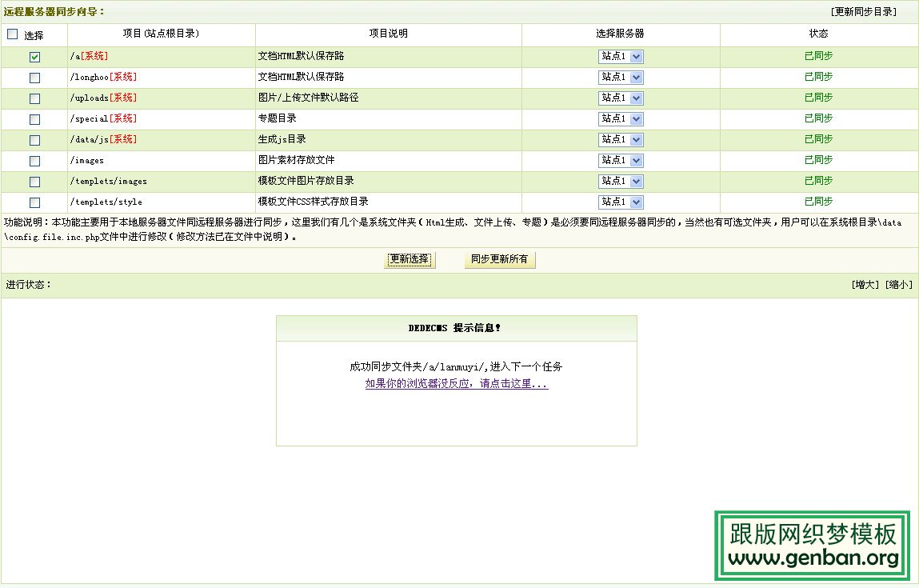
Task: Check the /longhoo directory checkbox
Action: click(x=34, y=78)
